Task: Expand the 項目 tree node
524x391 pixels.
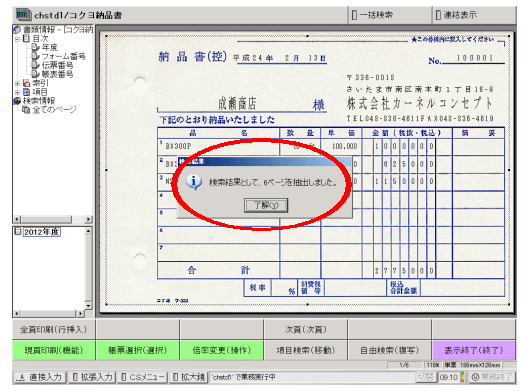Action: click(x=17, y=92)
